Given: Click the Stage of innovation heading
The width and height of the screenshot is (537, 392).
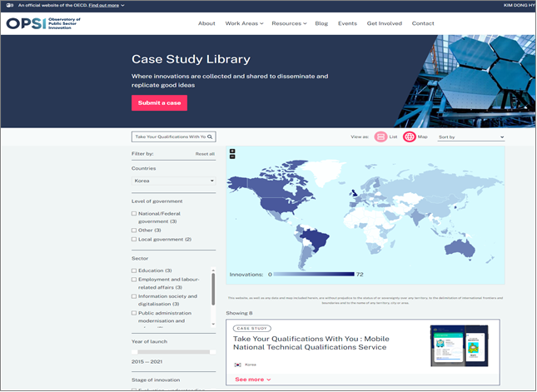Looking at the screenshot, I should (x=156, y=380).
